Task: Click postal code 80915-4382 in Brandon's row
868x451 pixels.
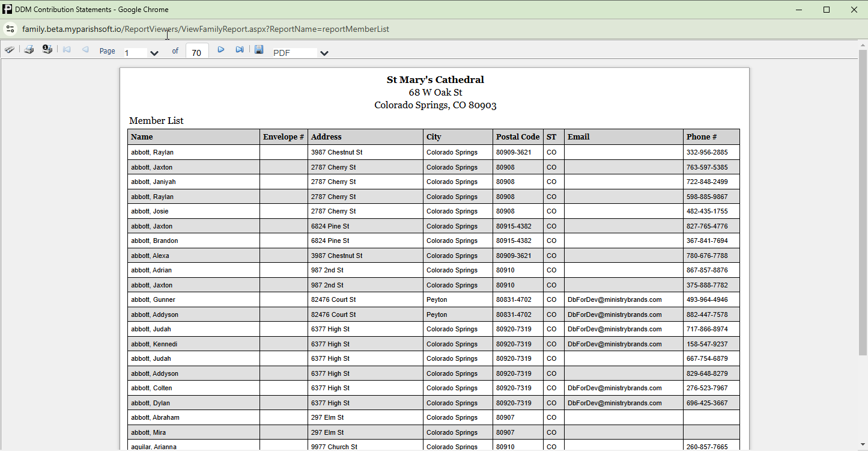Action: 514,241
